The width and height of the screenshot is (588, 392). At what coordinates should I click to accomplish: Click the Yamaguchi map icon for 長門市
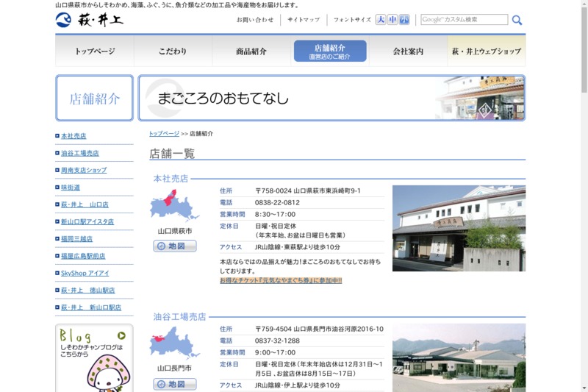click(x=174, y=343)
